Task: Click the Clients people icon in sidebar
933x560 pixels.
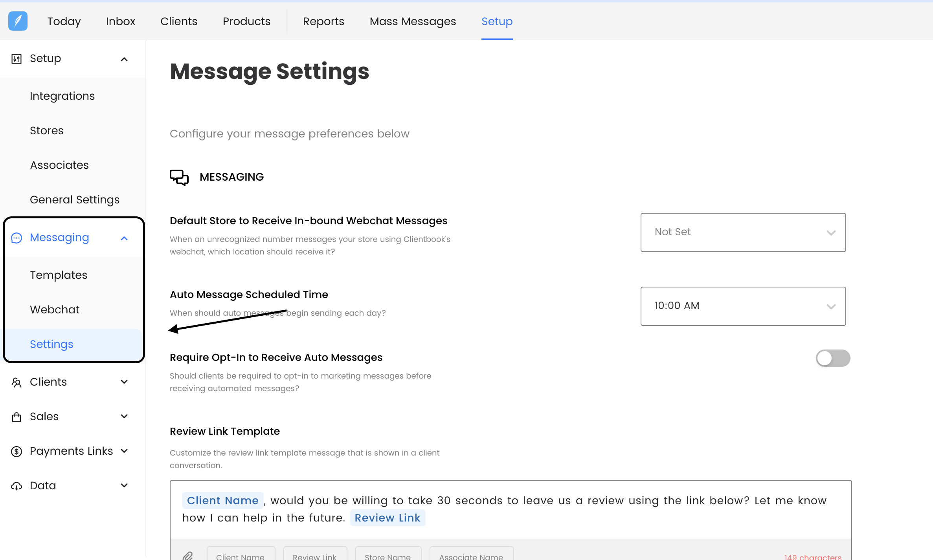Action: [x=16, y=382]
